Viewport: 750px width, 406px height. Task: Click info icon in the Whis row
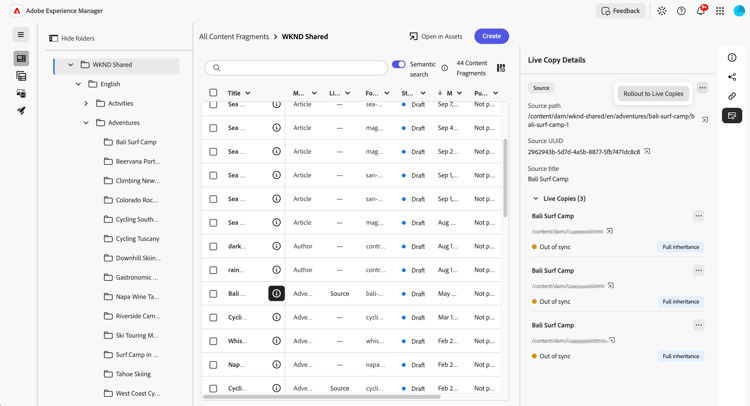276,341
